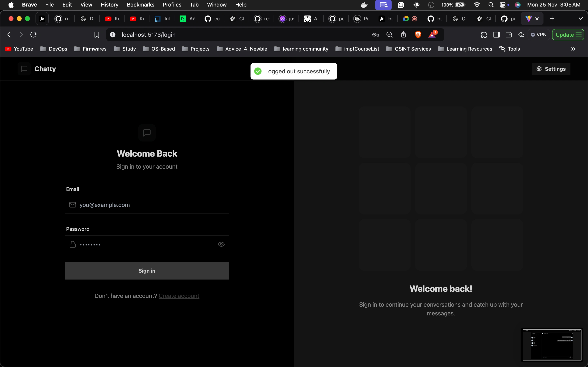The height and width of the screenshot is (367, 588).
Task: Expand hidden bookmarks with double chevron
Action: pos(573,49)
